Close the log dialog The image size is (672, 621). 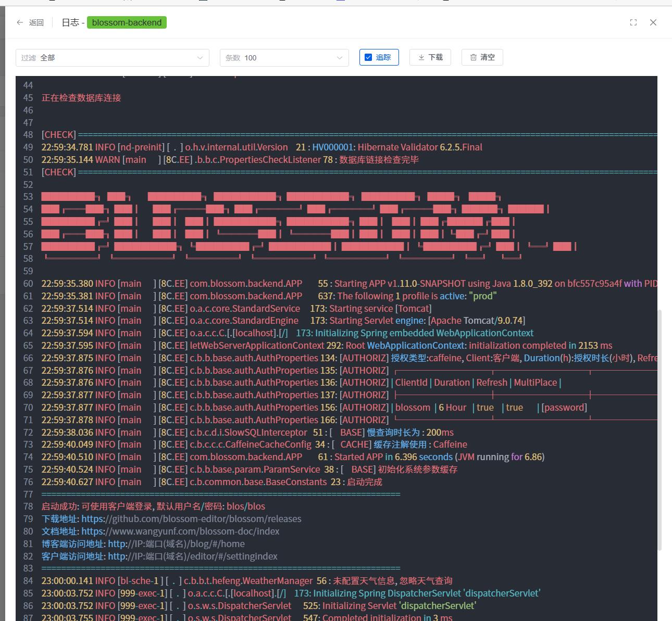coord(653,22)
